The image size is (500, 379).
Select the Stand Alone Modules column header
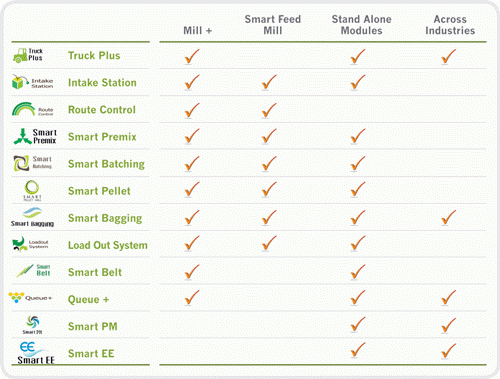click(362, 25)
